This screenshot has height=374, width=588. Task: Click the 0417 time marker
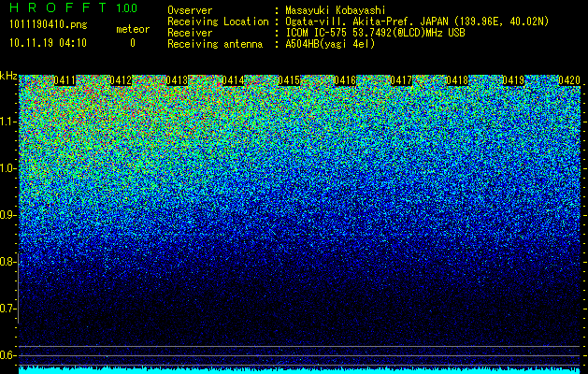point(401,80)
